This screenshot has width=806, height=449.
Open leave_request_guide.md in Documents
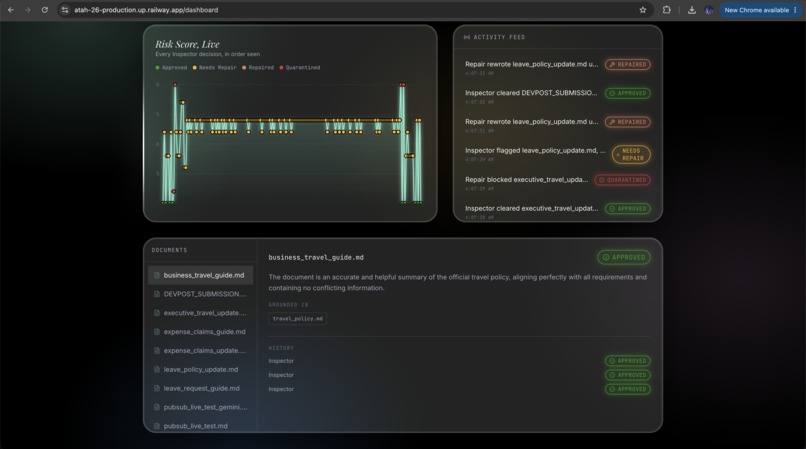click(200, 388)
